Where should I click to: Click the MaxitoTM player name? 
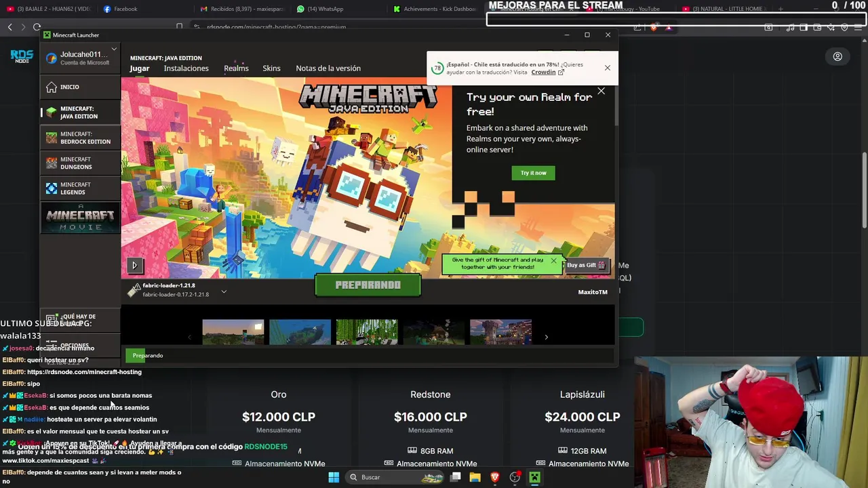[593, 292]
